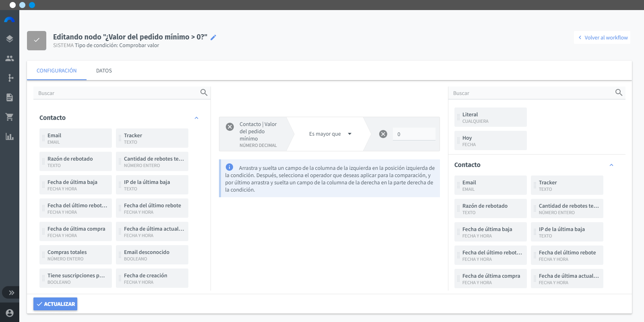Viewport: 644px width, 322px height.
Task: Select right panel Fecha del último rebote
Action: 567,255
